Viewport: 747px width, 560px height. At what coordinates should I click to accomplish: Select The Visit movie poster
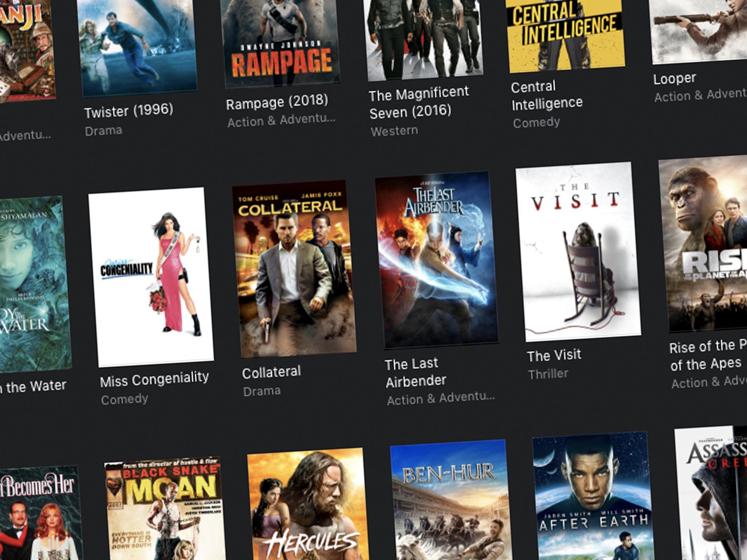click(578, 252)
